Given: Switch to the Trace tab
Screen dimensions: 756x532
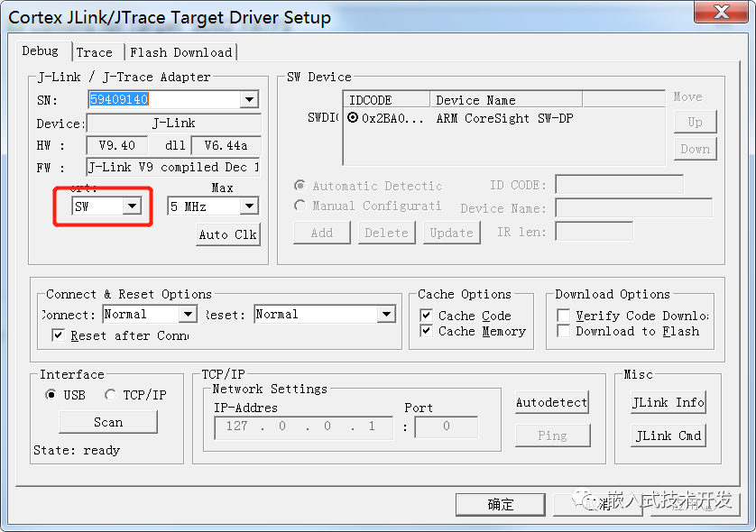Looking at the screenshot, I should coord(95,52).
